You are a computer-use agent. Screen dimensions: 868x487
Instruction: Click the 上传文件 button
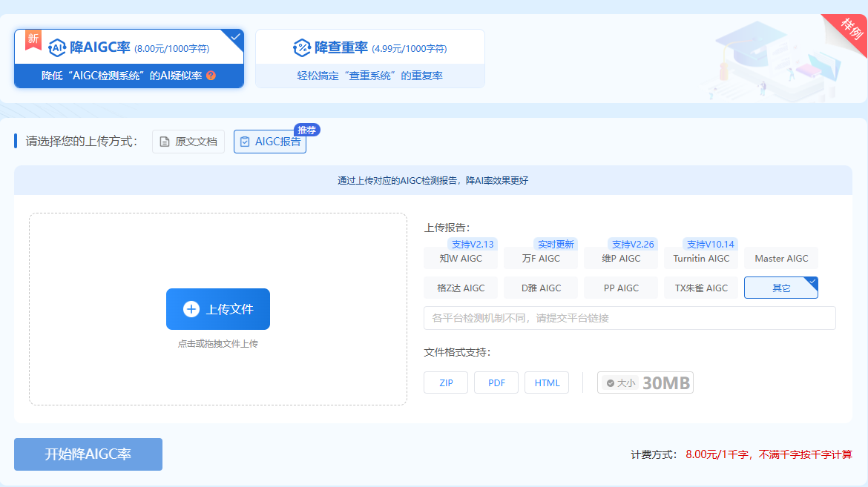click(218, 309)
